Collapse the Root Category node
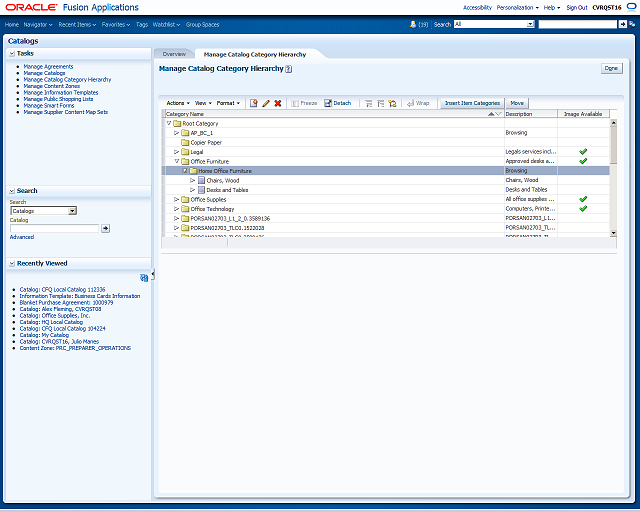Image resolution: width=640 pixels, height=512 pixels. (x=169, y=123)
